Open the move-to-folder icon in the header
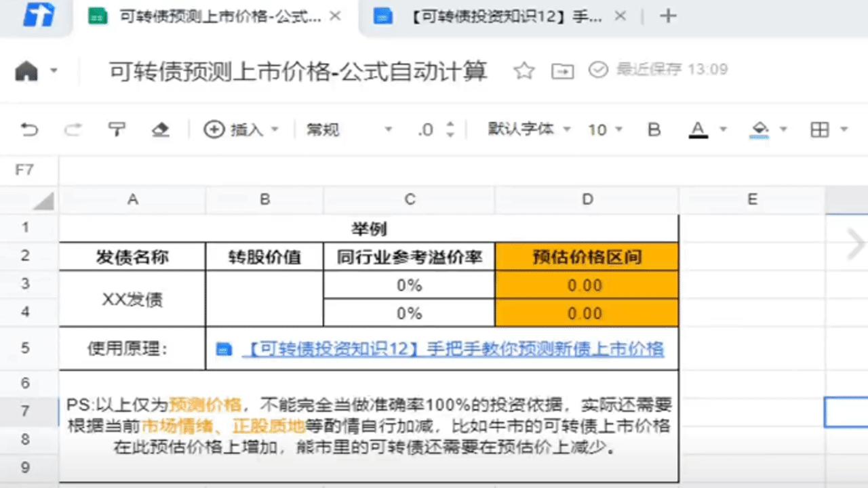This screenshot has width=868, height=488. 561,70
